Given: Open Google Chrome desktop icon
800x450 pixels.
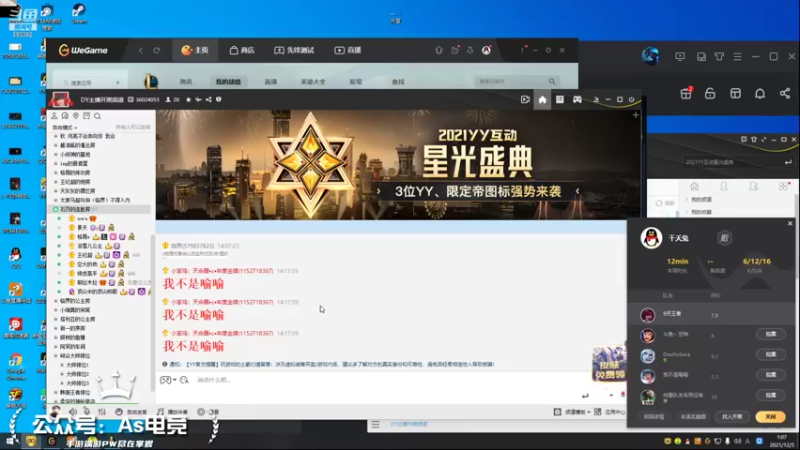Looking at the screenshot, I should coord(15,367).
